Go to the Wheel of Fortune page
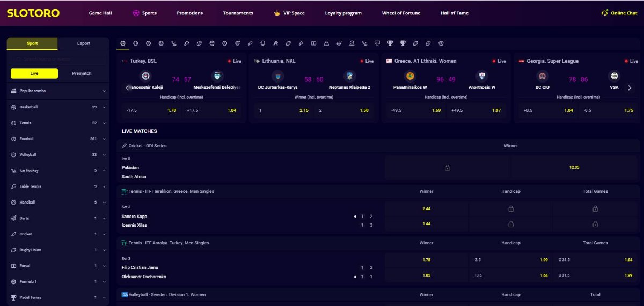 click(x=401, y=13)
